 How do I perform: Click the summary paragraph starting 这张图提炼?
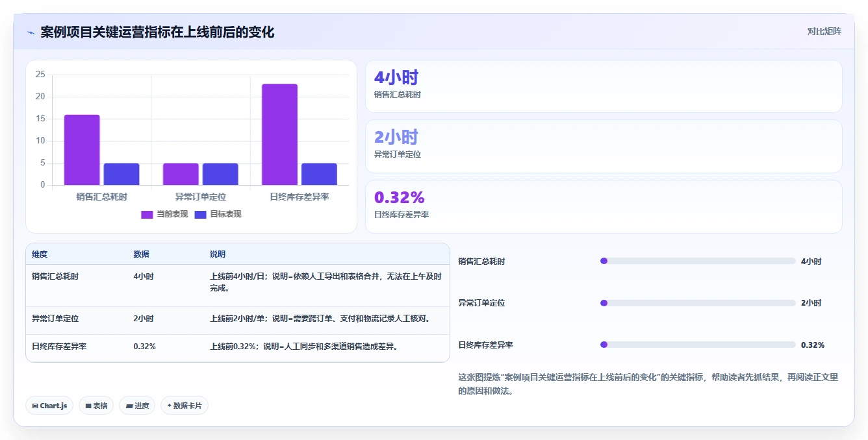(648, 384)
